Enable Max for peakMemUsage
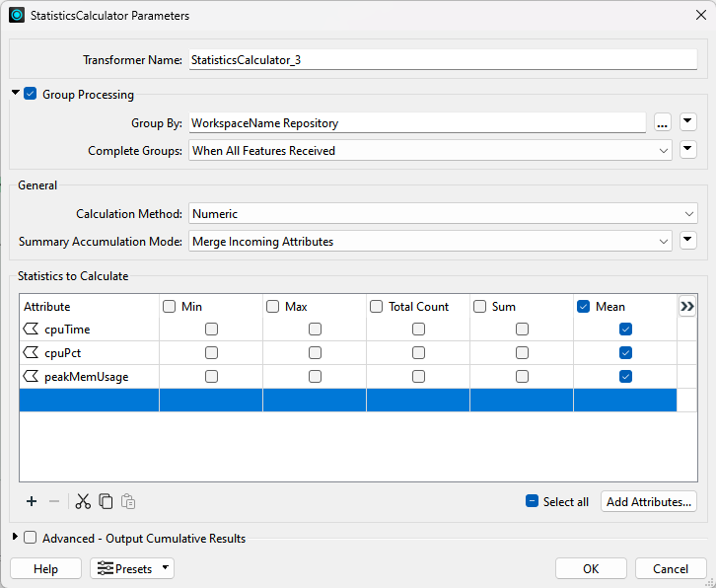The height and width of the screenshot is (588, 716). pos(315,377)
